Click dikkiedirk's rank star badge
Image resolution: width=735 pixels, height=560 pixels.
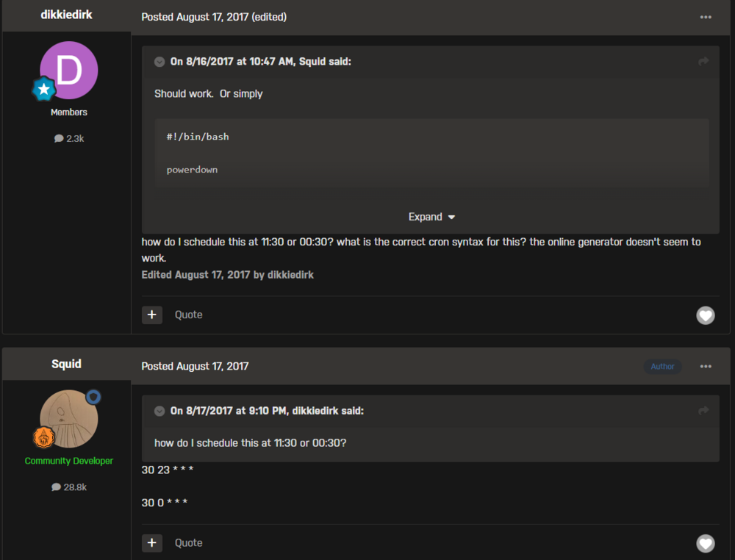[44, 89]
